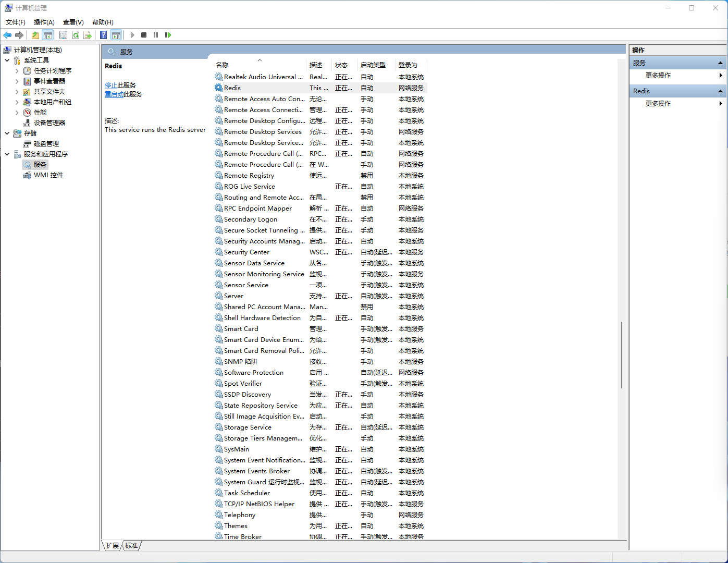Click the Export list toolbar icon
The image size is (728, 563).
coord(88,35)
